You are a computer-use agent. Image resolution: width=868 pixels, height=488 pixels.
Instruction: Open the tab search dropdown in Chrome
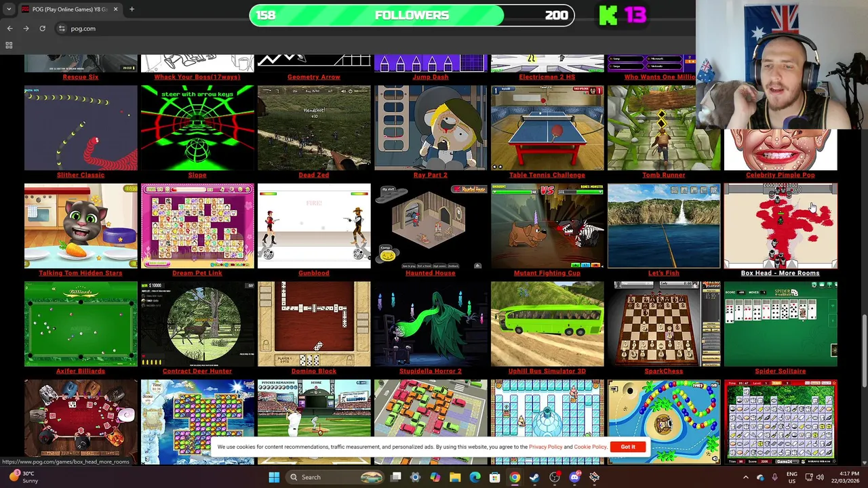(x=9, y=9)
